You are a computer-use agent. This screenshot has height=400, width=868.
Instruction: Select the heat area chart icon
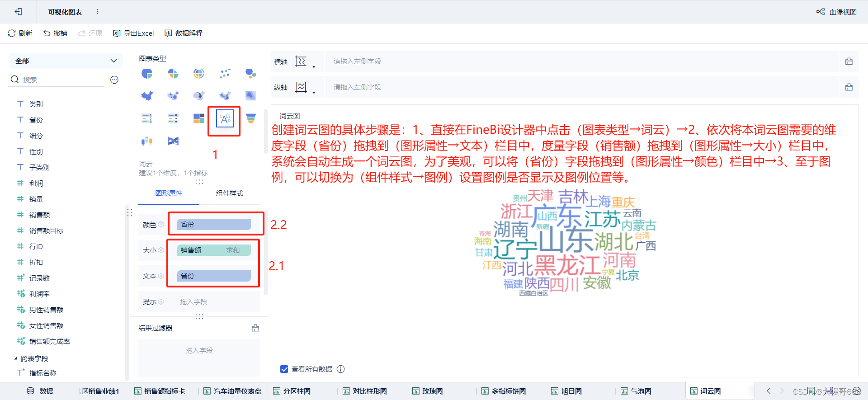pos(251,96)
